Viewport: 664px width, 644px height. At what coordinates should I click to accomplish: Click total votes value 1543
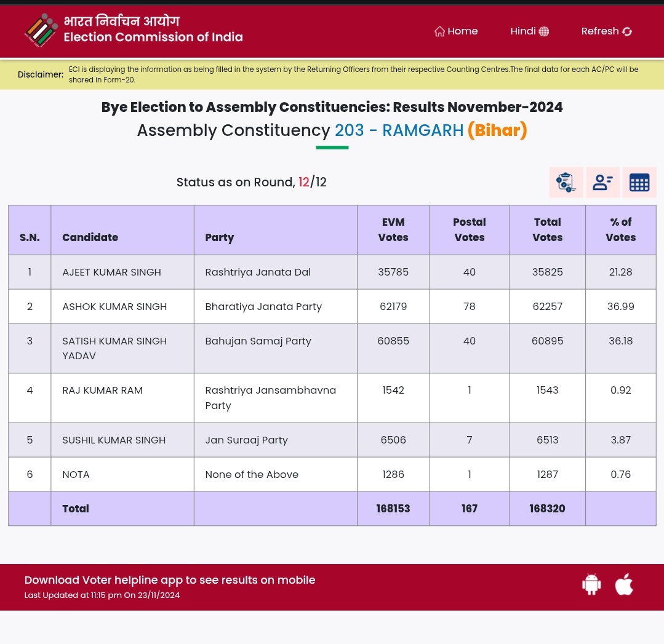[547, 391]
